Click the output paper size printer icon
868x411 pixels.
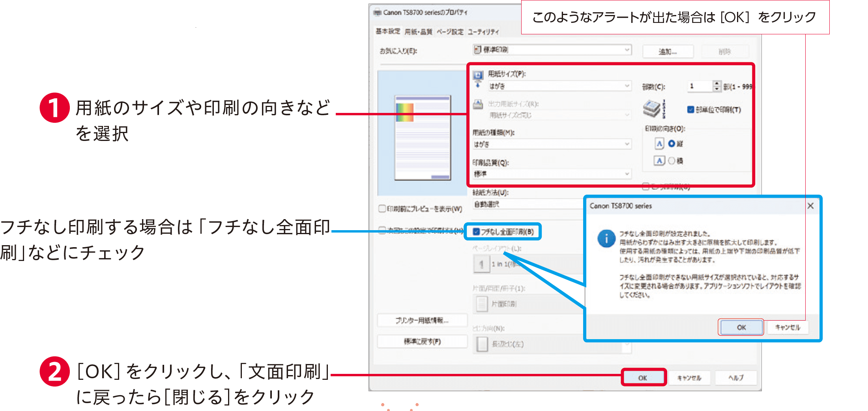pos(478,104)
